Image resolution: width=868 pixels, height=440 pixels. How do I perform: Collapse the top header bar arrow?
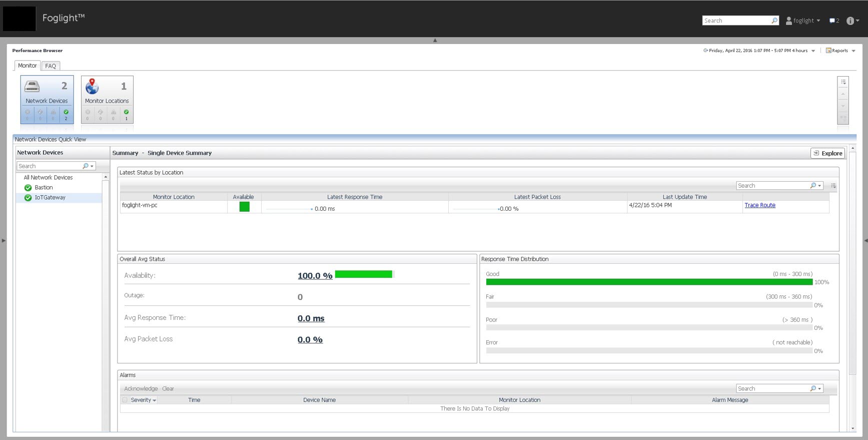[435, 41]
